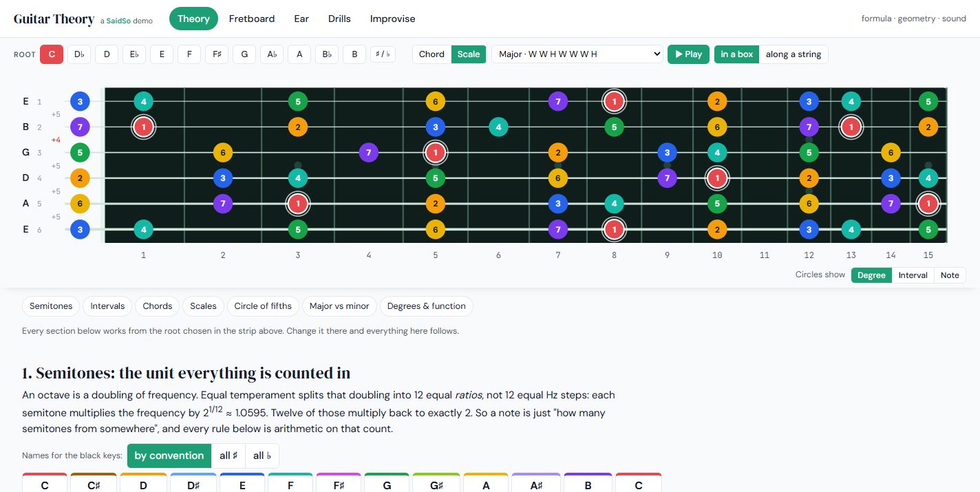Open the Major scale formula dropdown

(577, 54)
